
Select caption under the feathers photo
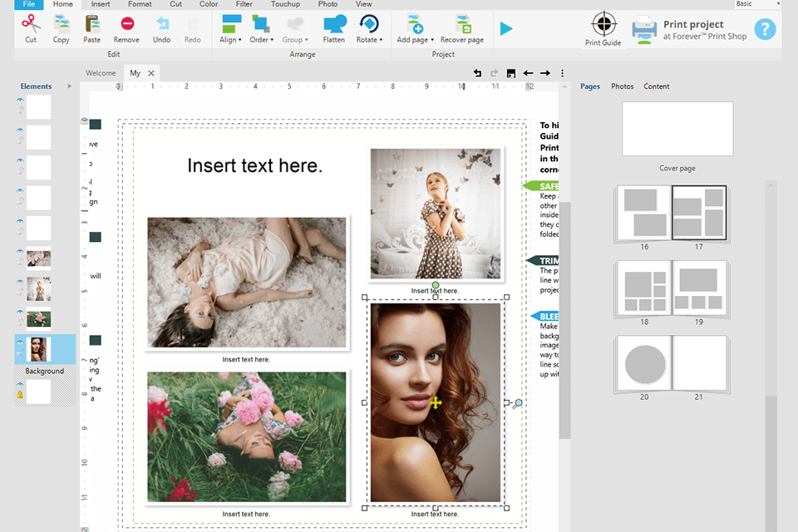tap(246, 359)
